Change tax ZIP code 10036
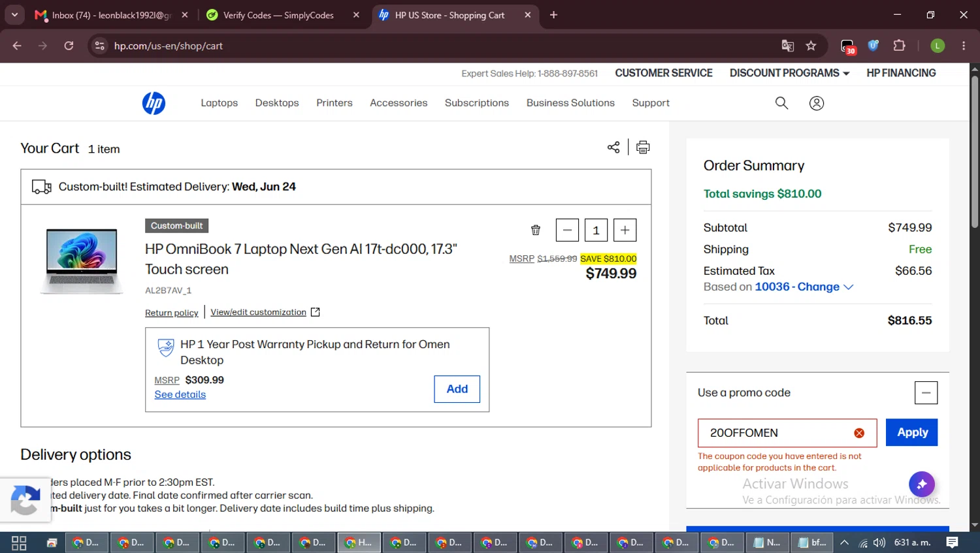980x553 pixels. pyautogui.click(x=804, y=287)
